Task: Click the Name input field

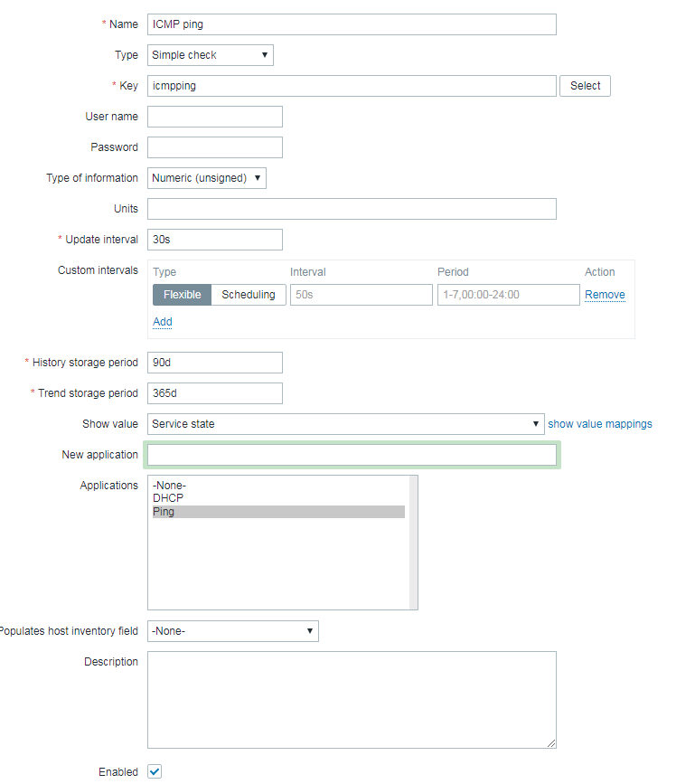Action: [x=352, y=24]
